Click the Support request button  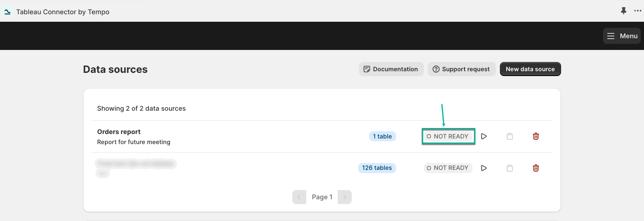(462, 69)
